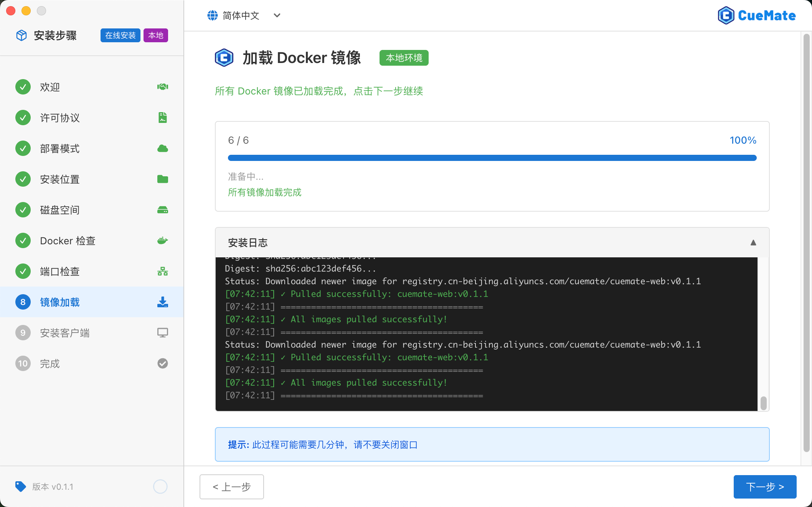This screenshot has width=812, height=507.
Task: Click the 本地环境 status badge
Action: coord(403,58)
